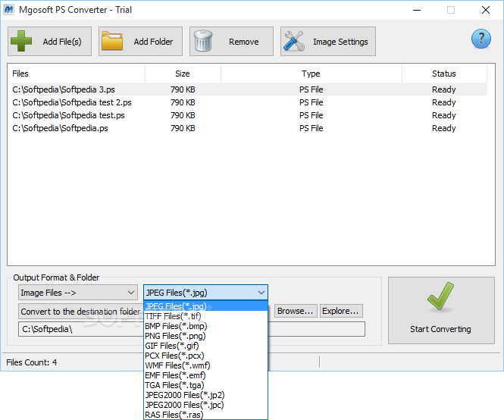The height and width of the screenshot is (420, 504).
Task: Sort the list by the Status column header
Action: [x=444, y=74]
